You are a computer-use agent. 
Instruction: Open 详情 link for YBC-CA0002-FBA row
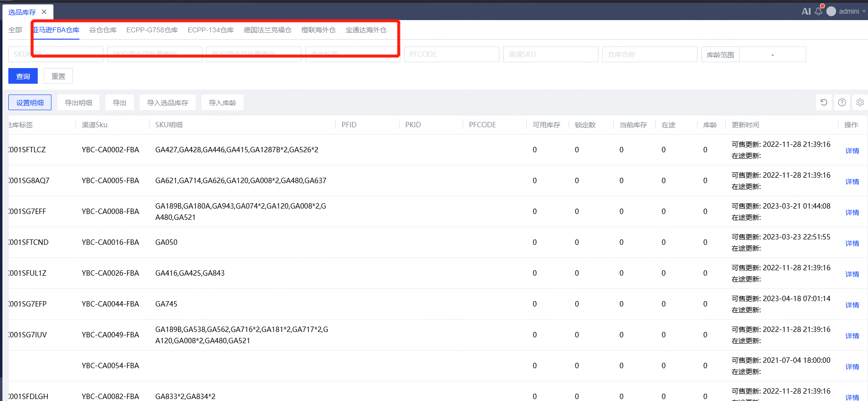(852, 151)
